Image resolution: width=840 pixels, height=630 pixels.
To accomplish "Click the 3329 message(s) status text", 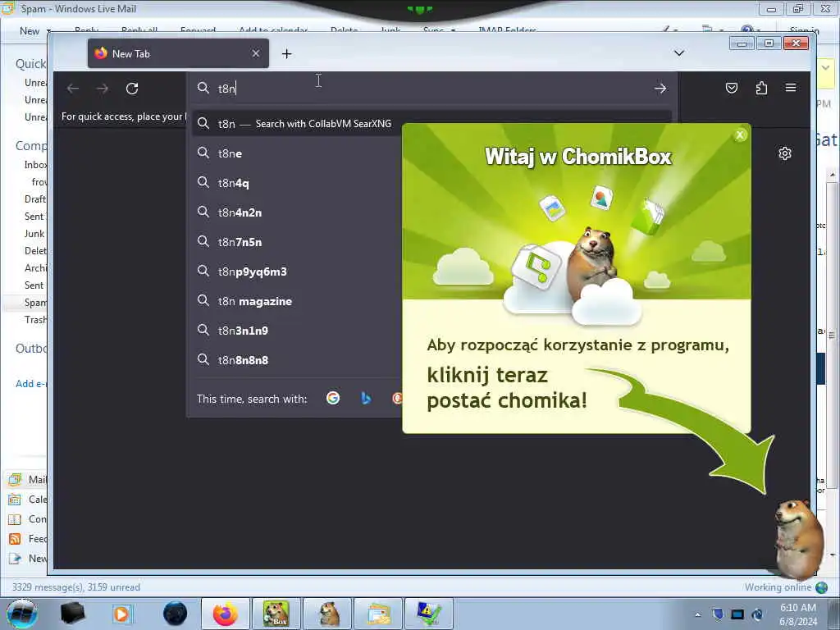I will coord(76,587).
